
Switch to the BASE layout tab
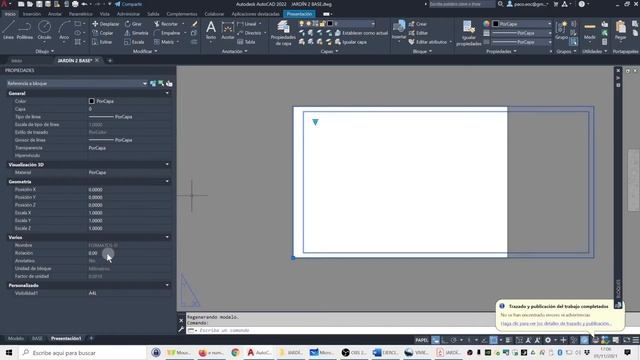click(37, 338)
